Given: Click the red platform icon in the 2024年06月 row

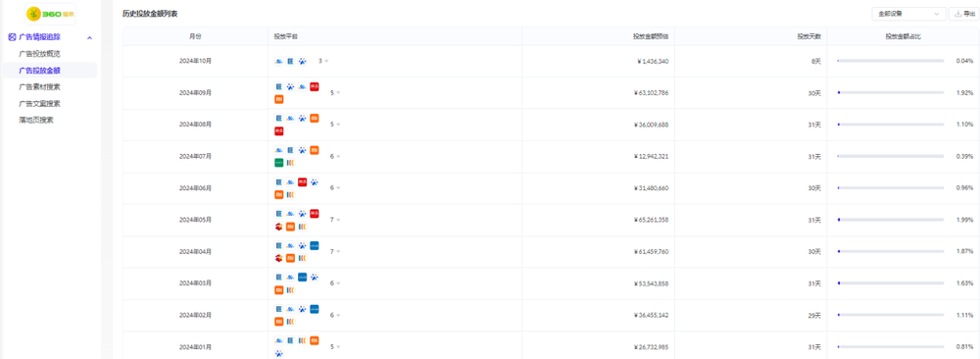Looking at the screenshot, I should [303, 182].
